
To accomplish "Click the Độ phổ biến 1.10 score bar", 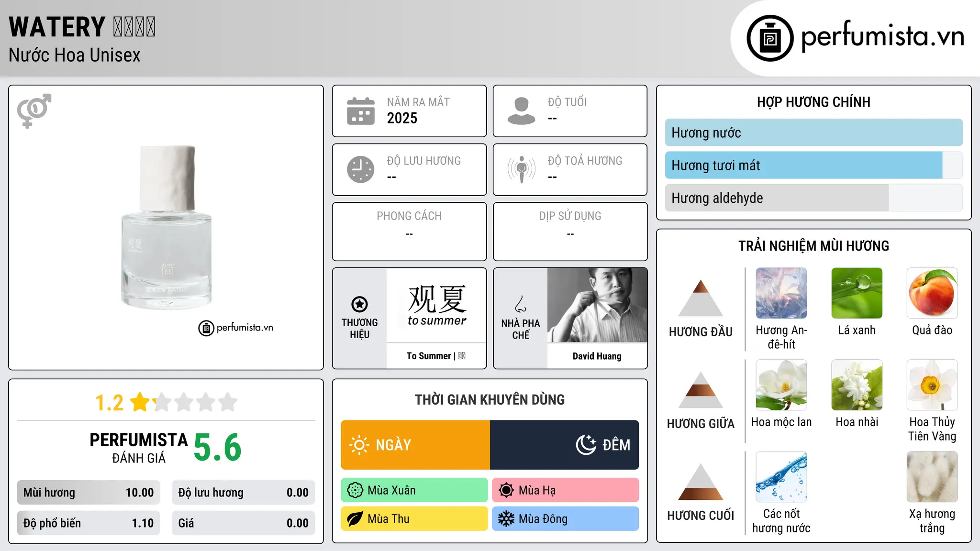I will coord(89,523).
